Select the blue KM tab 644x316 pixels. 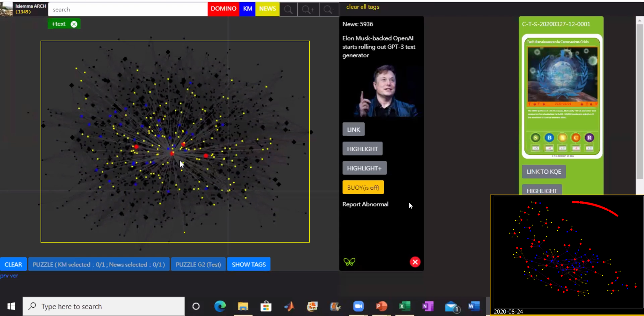coord(247,9)
